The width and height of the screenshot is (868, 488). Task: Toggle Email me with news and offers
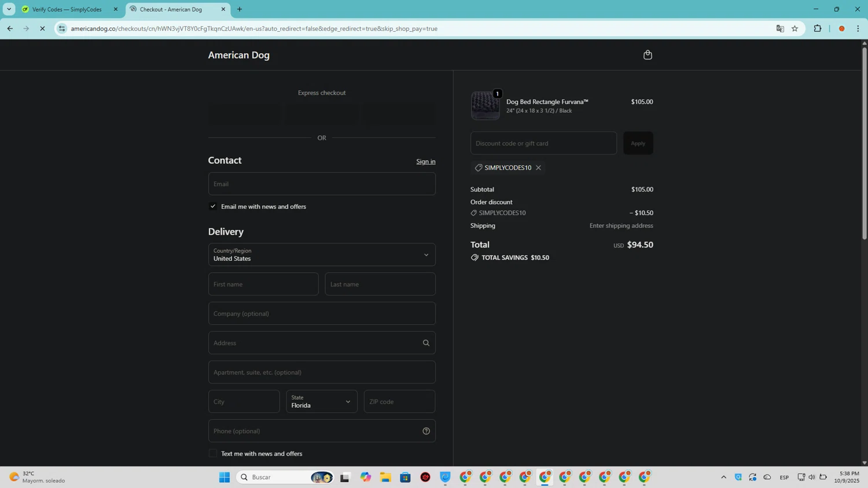tap(213, 206)
